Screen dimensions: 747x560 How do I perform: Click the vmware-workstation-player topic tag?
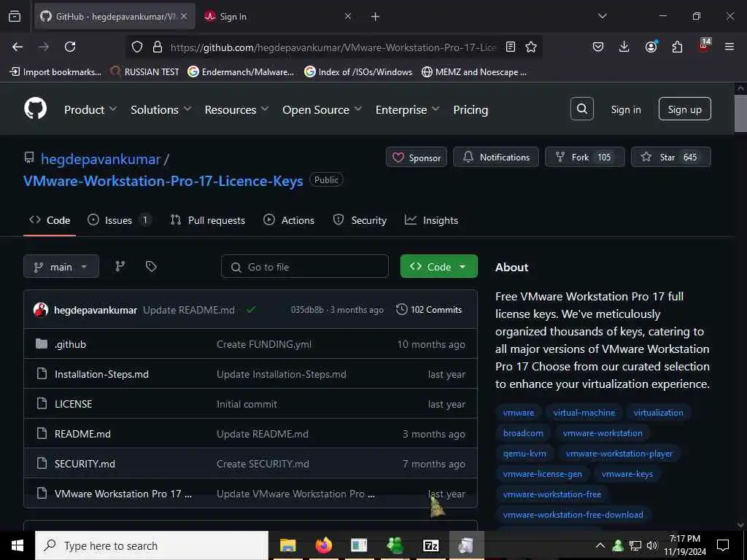click(619, 454)
